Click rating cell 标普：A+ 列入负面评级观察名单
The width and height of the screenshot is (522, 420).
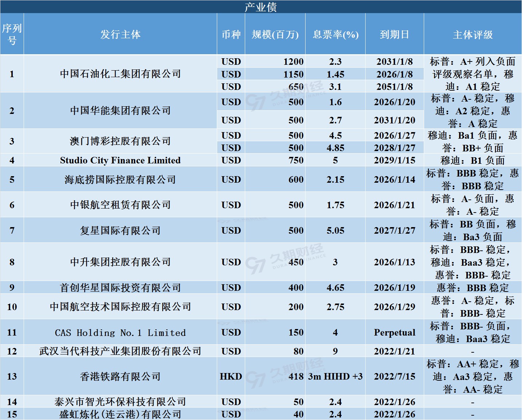473,74
